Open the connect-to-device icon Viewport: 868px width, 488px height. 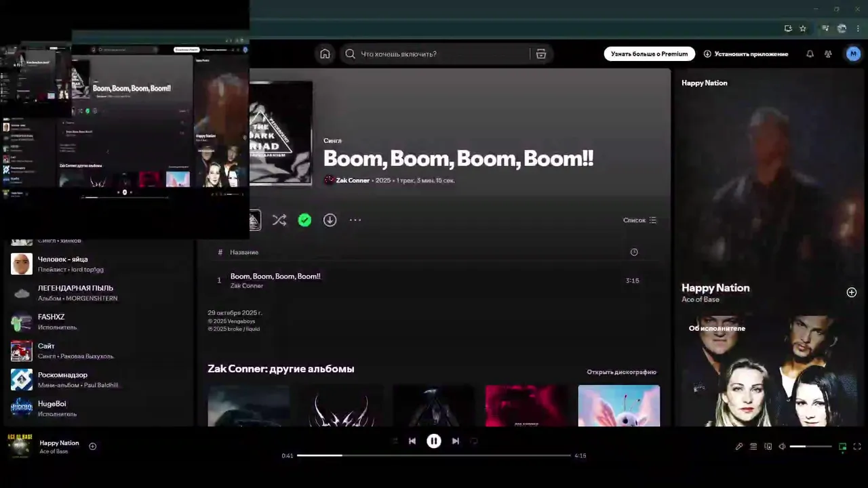768,447
